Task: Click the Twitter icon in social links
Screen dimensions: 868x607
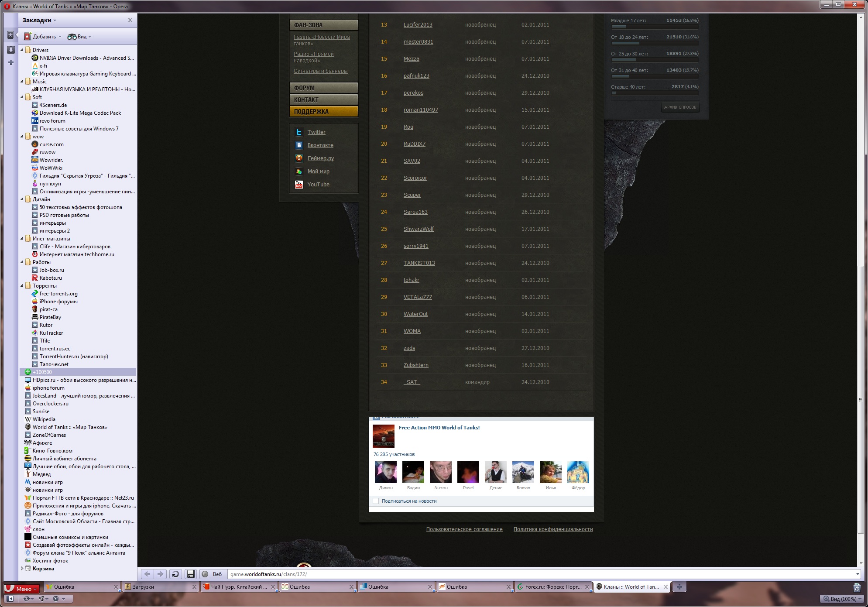Action: 299,132
